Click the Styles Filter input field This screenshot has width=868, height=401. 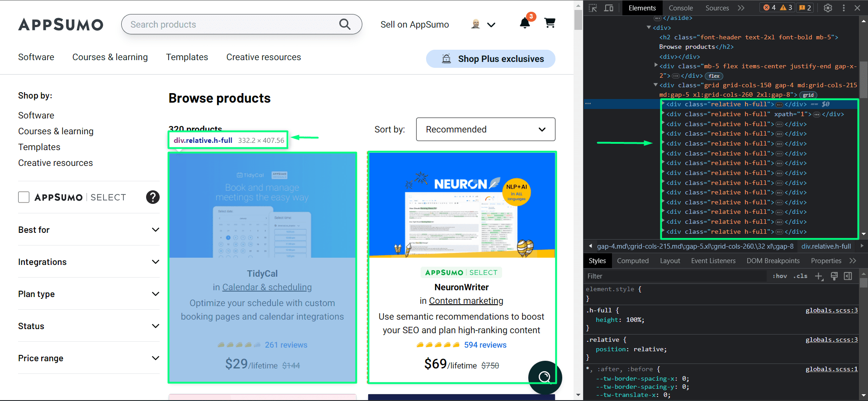tap(676, 276)
